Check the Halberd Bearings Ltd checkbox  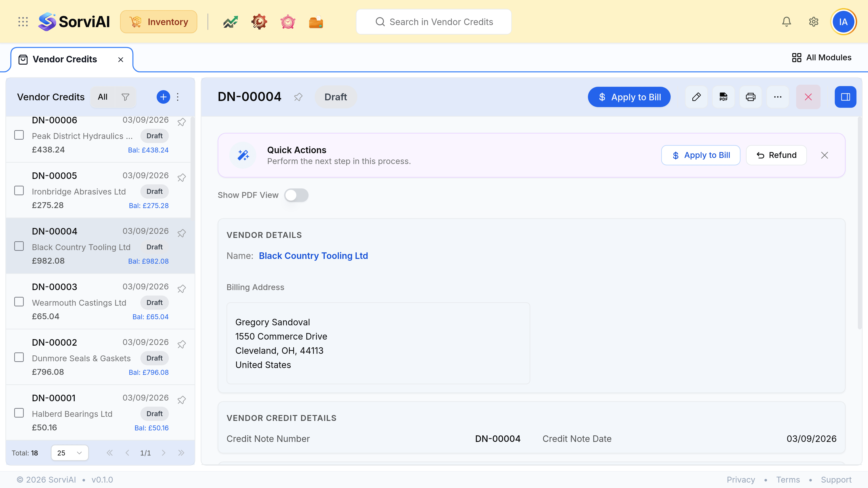pos(19,413)
